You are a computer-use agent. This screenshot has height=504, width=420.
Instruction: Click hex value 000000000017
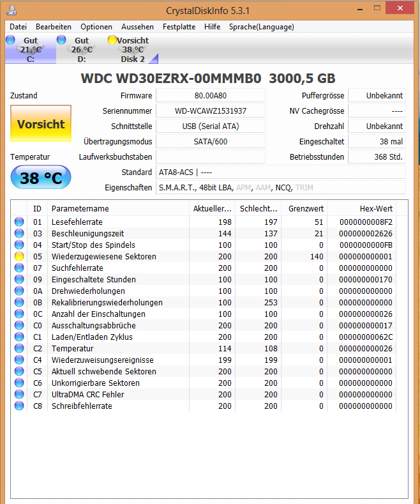click(366, 325)
